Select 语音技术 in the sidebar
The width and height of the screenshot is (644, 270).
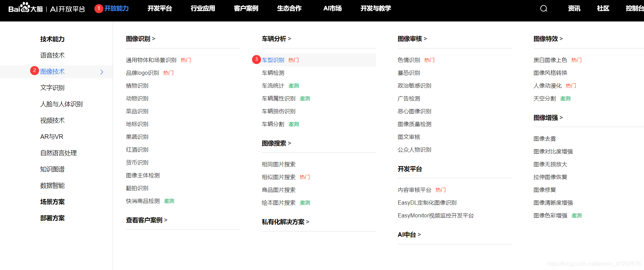[53, 55]
